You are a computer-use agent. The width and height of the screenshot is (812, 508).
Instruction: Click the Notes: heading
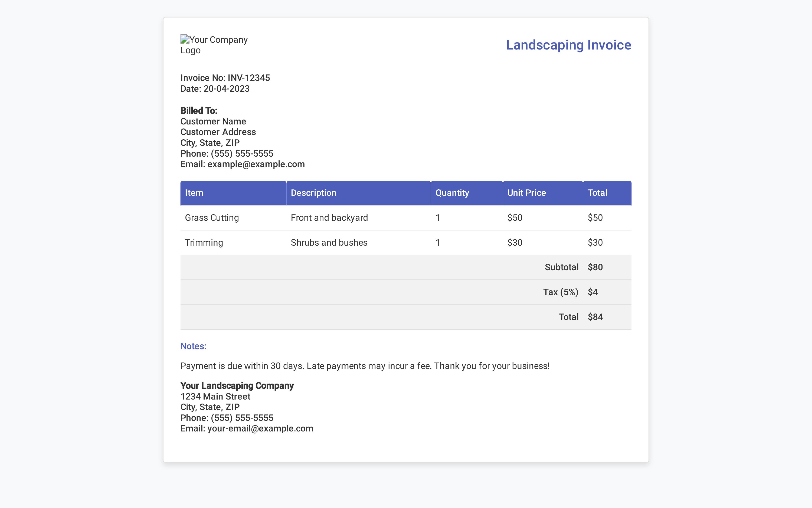click(193, 347)
